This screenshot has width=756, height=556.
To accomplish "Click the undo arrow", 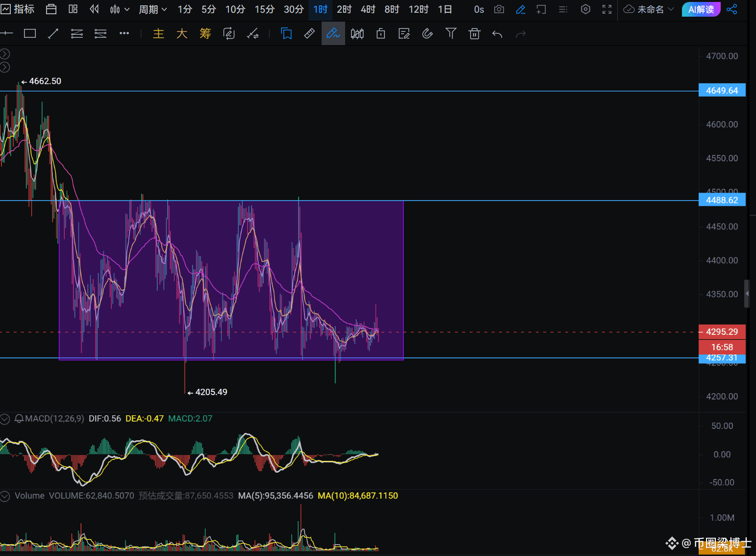I will [497, 34].
